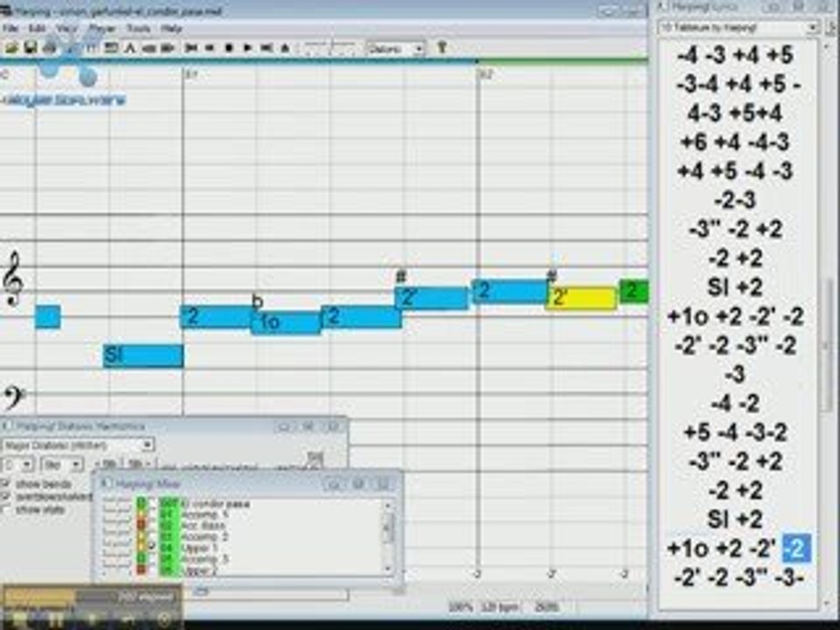Start playback with the toolbar play icon
Screen dimensions: 840x630
(x=248, y=48)
